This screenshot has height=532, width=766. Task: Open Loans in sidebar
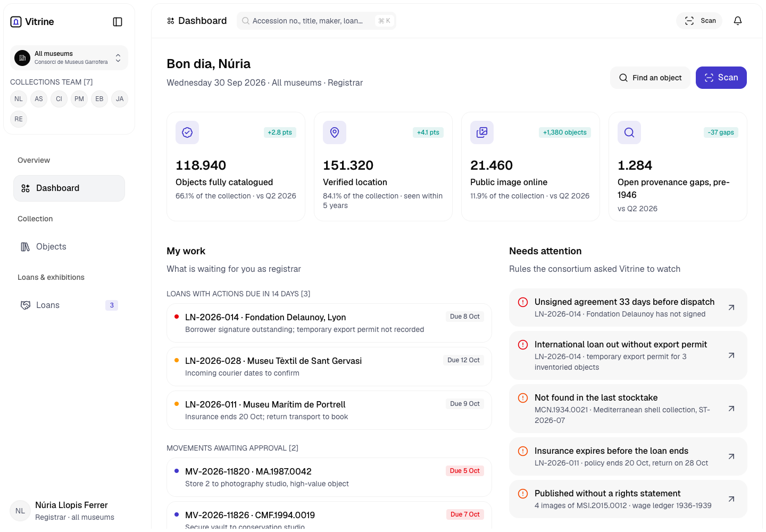click(69, 305)
